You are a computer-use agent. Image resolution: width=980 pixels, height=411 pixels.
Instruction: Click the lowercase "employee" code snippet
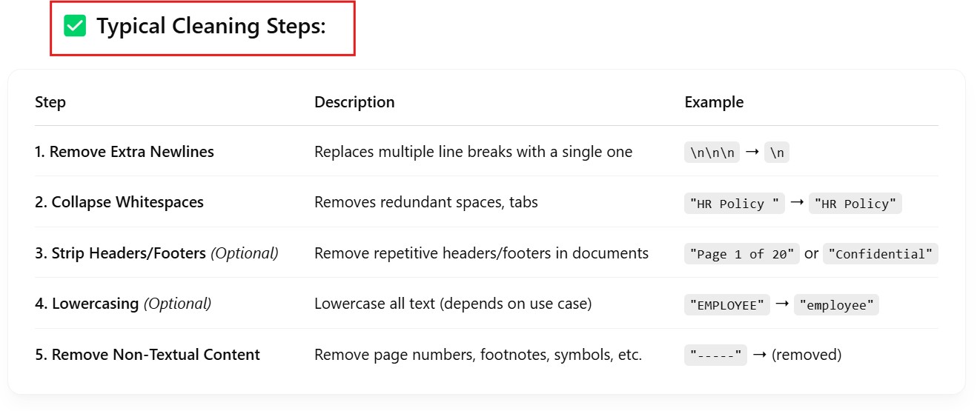[x=836, y=304]
